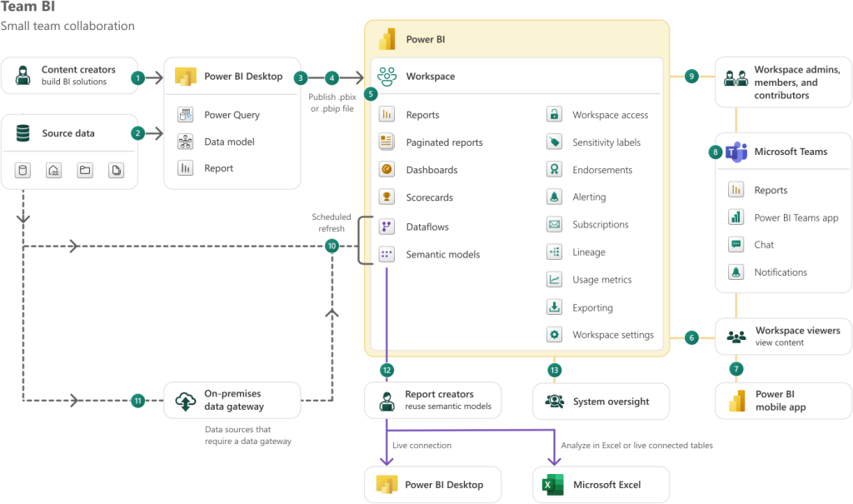The height and width of the screenshot is (504, 853).
Task: Select the On-premises data gateway cloud icon
Action: click(185, 400)
